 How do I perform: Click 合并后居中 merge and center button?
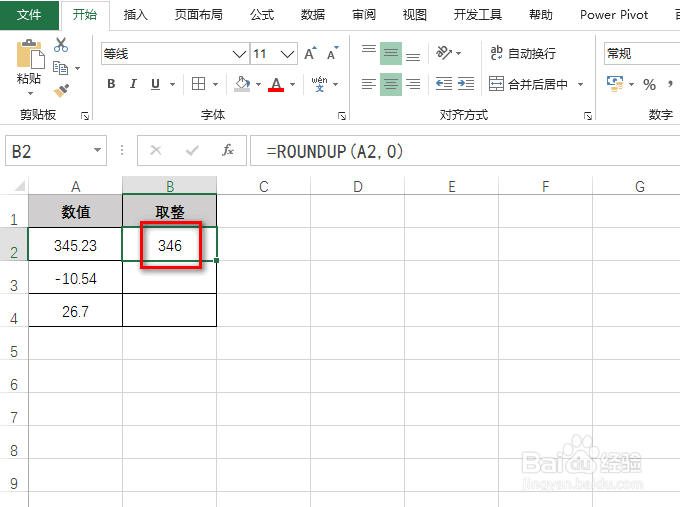pos(528,84)
